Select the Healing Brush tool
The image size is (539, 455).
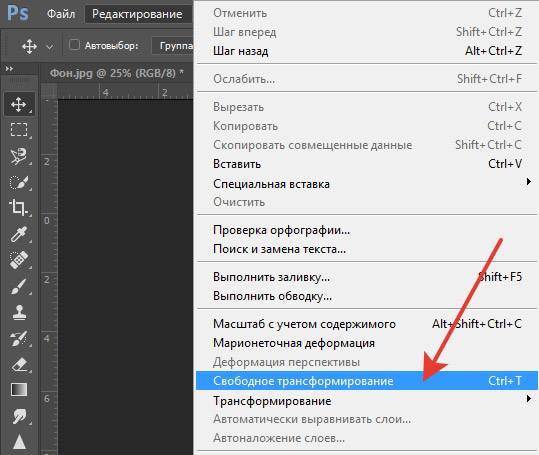(19, 260)
